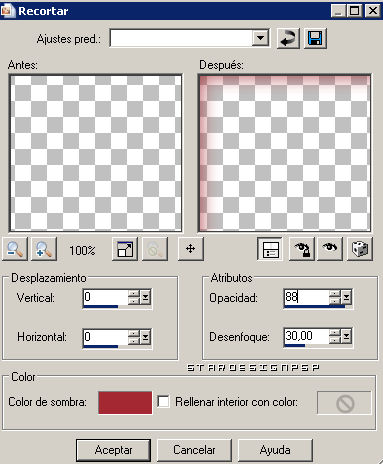
Task: Maximize the Recortar dialog
Action: coord(355,11)
